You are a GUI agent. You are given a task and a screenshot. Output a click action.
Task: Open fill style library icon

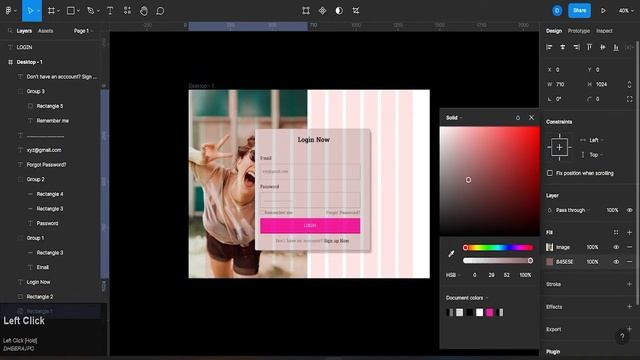click(x=616, y=232)
